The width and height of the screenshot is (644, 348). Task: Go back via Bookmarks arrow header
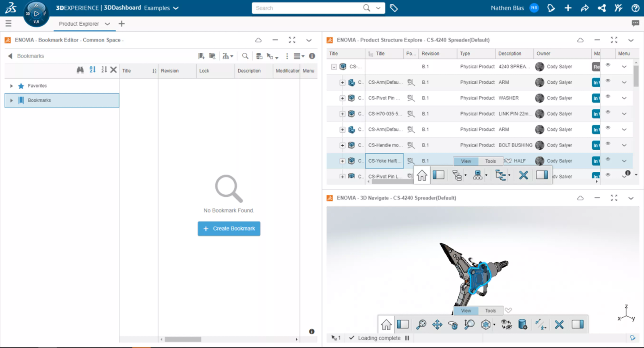pyautogui.click(x=10, y=56)
